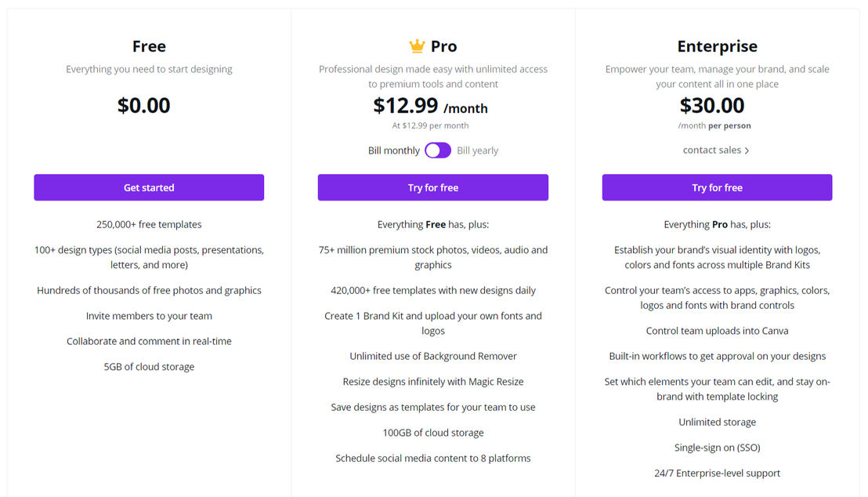Viewport: 868px width, 497px height.
Task: Click the "5GB of cloud storage" feature
Action: coord(149,367)
